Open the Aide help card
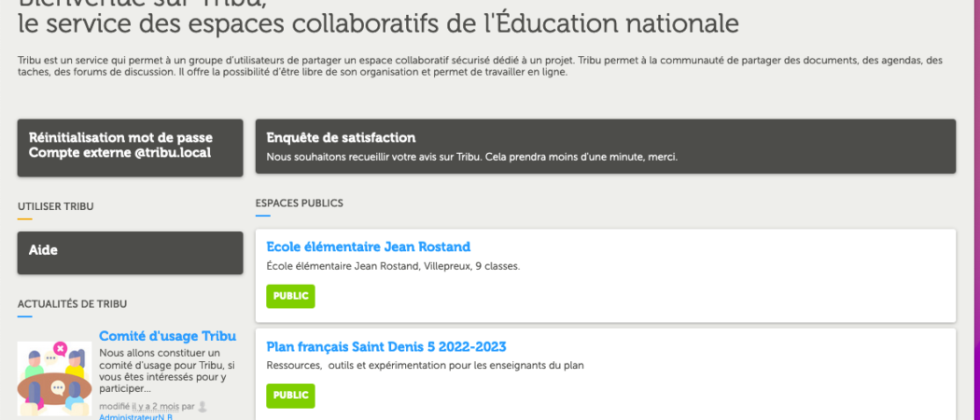This screenshot has width=980, height=420. [130, 253]
